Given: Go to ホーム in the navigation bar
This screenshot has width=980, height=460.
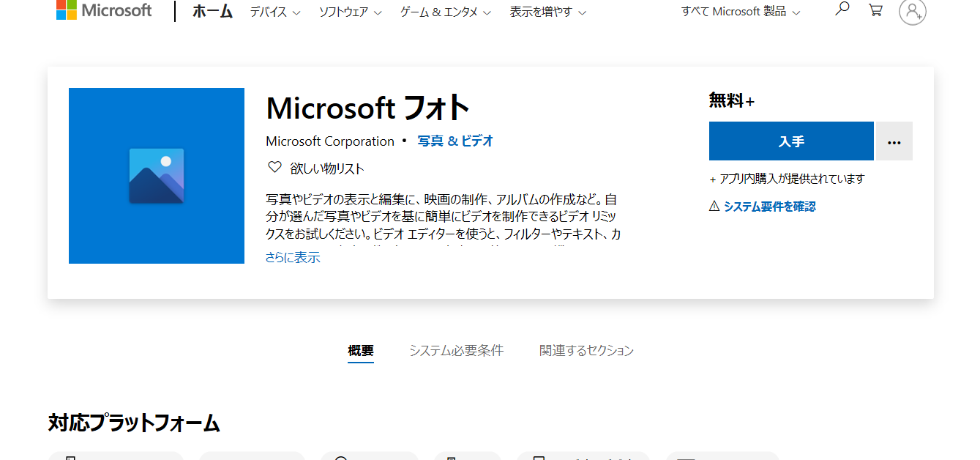Looking at the screenshot, I should point(212,12).
